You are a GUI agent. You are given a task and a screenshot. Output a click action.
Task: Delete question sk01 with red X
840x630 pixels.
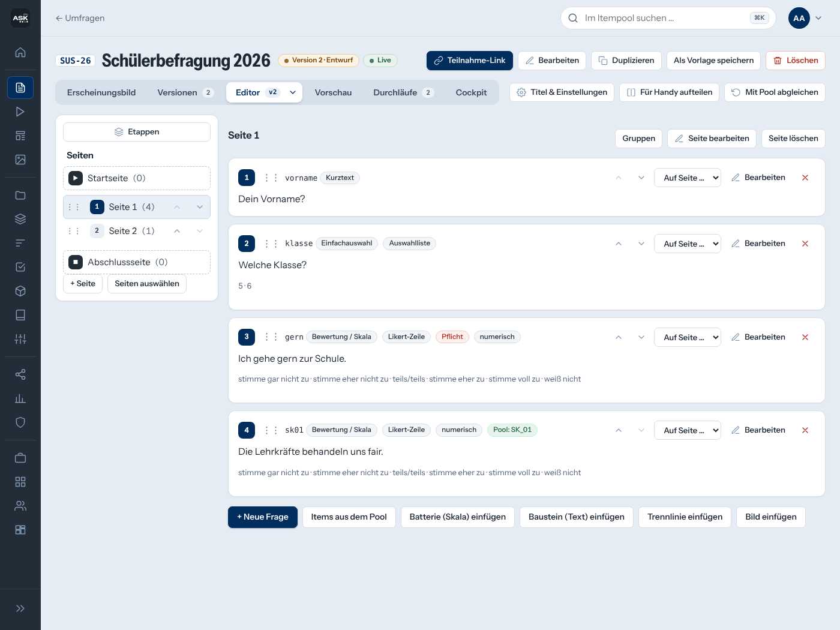click(805, 430)
